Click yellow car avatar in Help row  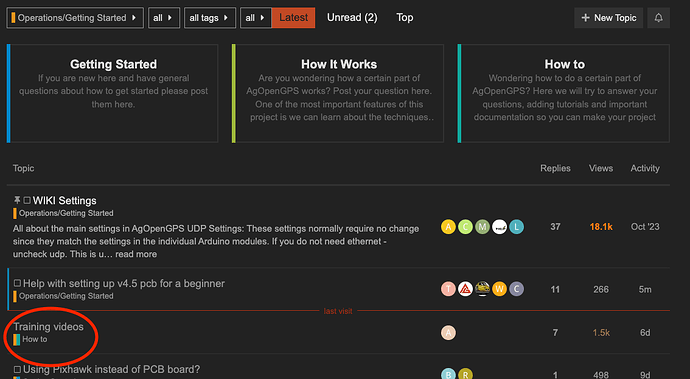(x=482, y=289)
